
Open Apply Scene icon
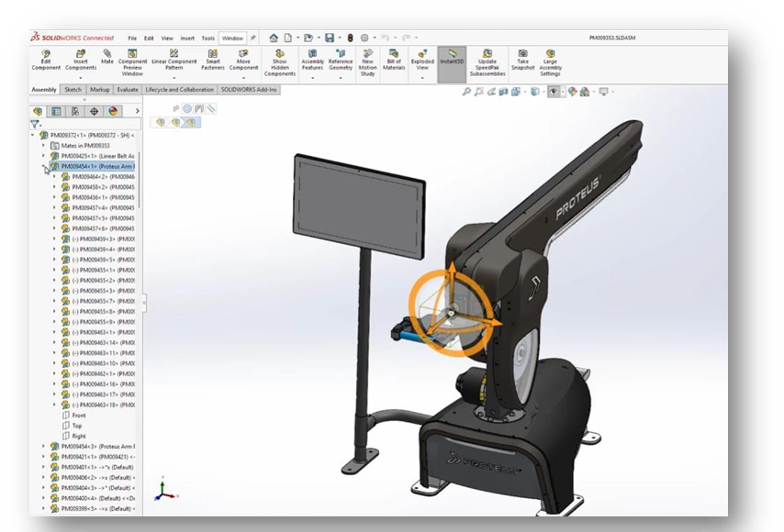(x=585, y=92)
